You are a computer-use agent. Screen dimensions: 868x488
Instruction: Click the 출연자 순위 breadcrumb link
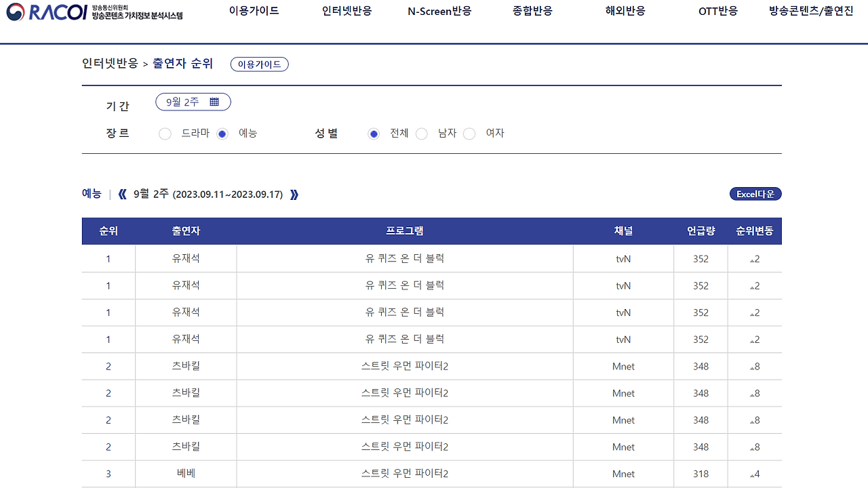tap(182, 64)
